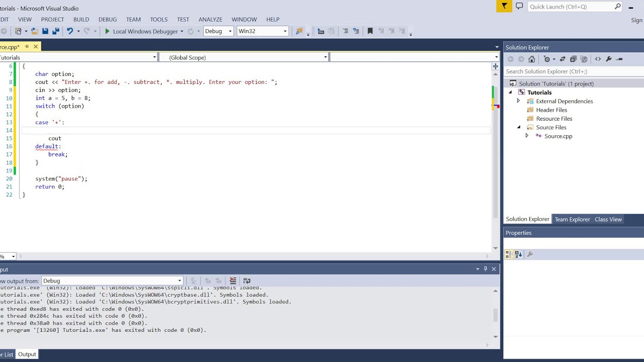Collapse the Source Files folder
Viewport: 644px width, 362px height.
[519, 127]
